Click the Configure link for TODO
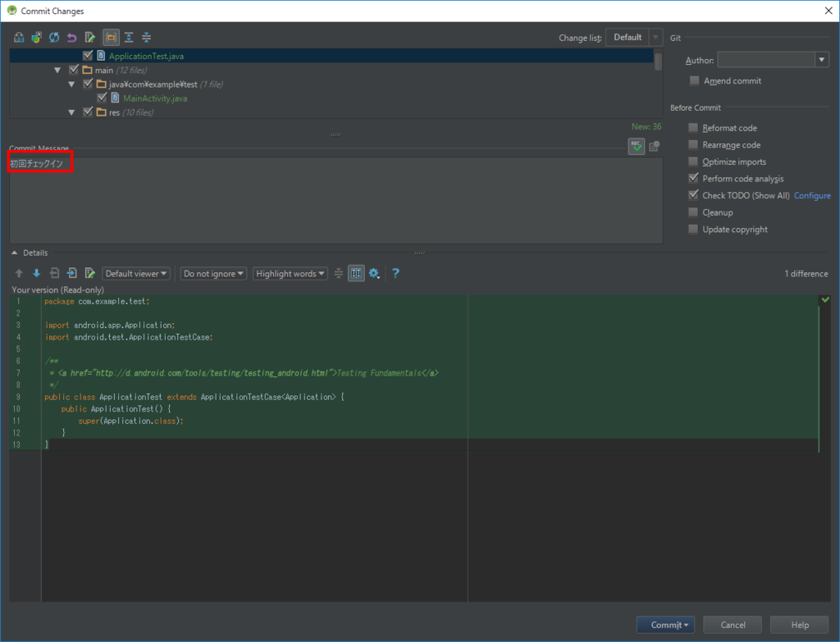This screenshot has width=840, height=642. tap(812, 196)
